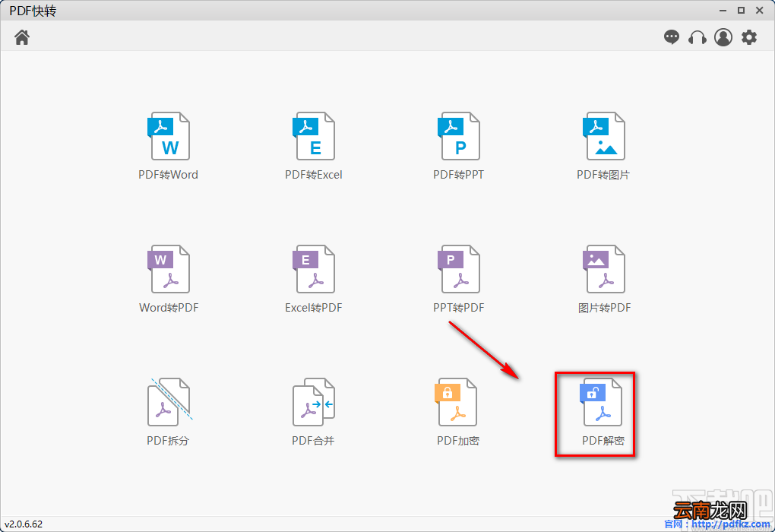
Task: Open the user account icon
Action: coord(723,37)
